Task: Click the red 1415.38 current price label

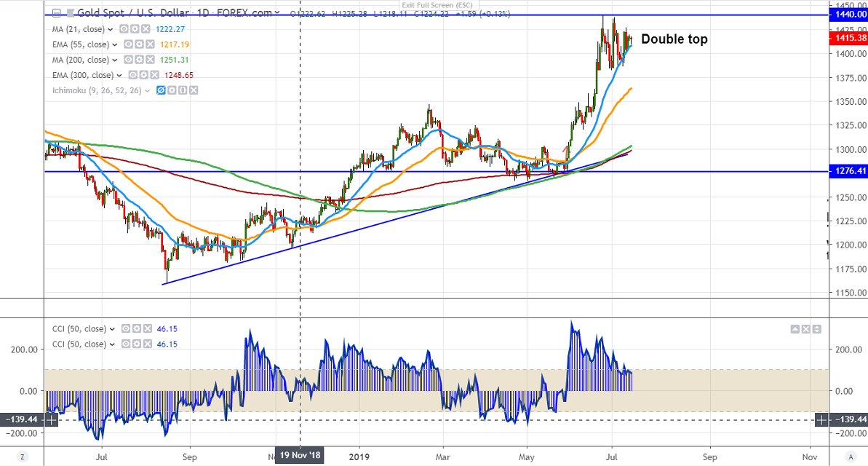Action: point(848,39)
